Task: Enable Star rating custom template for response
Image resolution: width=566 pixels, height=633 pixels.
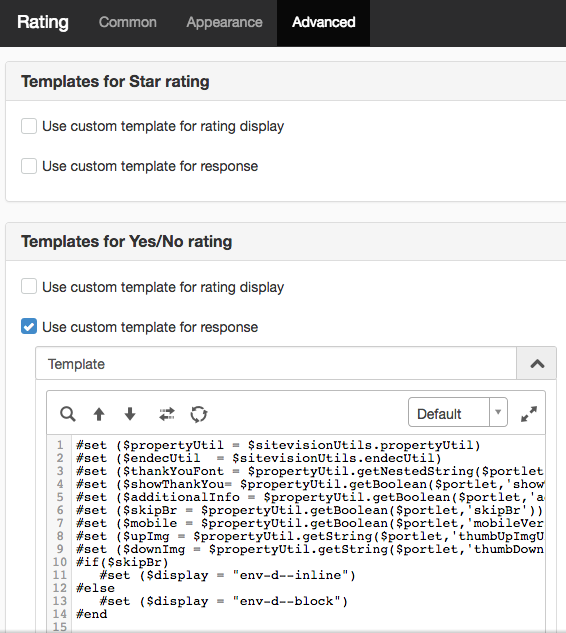Action: 29,166
